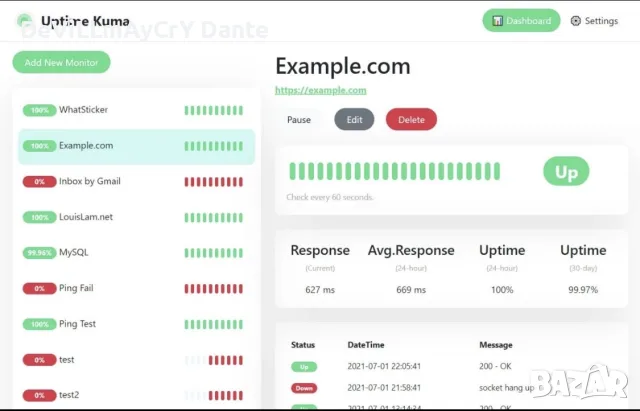Select the Example.com monitor in the list
This screenshot has height=411, width=640.
(136, 147)
